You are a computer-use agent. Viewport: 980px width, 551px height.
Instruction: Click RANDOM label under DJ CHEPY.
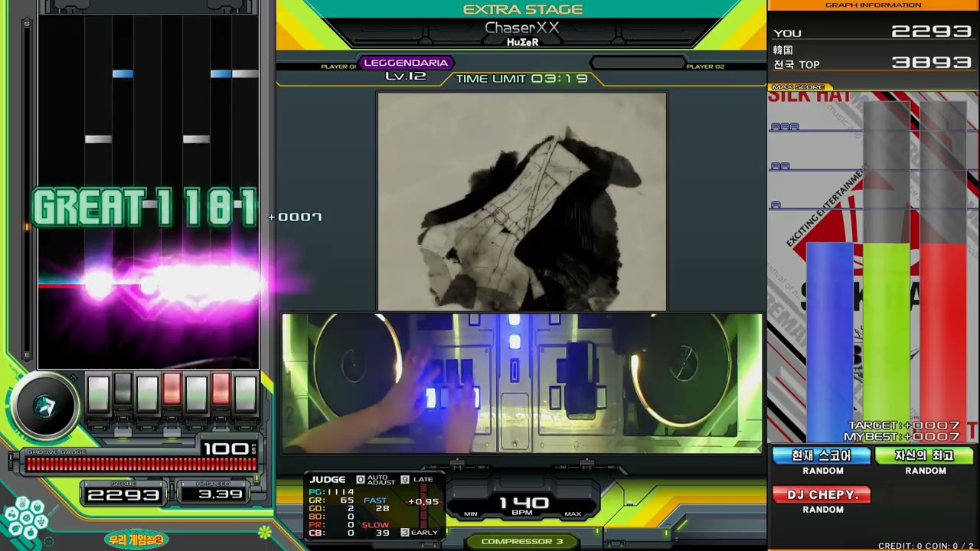823,510
